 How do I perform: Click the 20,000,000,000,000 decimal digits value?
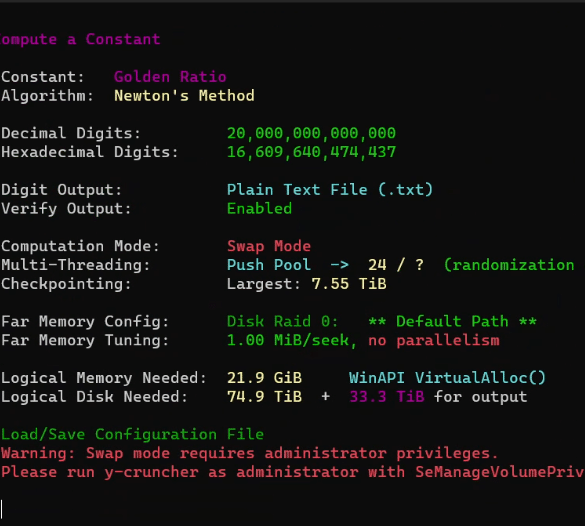point(311,134)
